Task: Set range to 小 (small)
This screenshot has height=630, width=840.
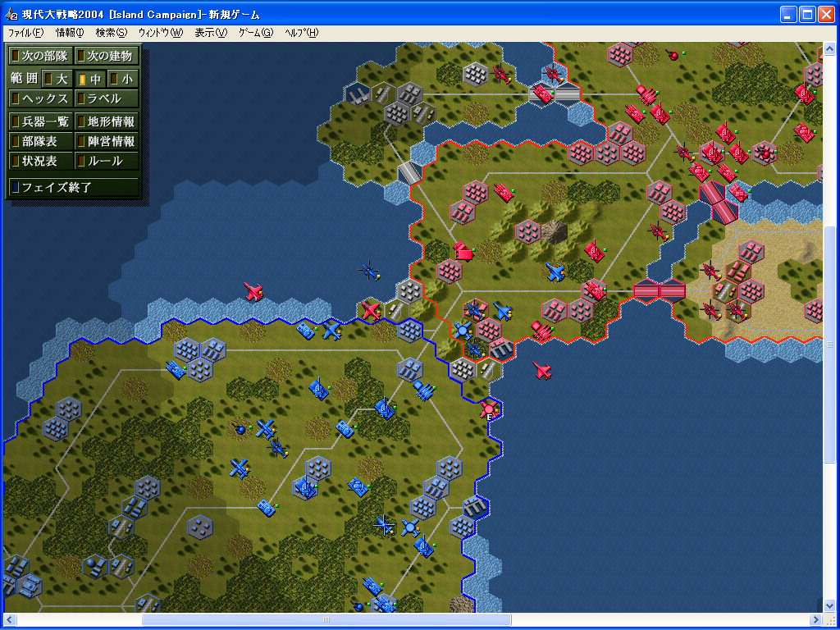Action: (123, 79)
